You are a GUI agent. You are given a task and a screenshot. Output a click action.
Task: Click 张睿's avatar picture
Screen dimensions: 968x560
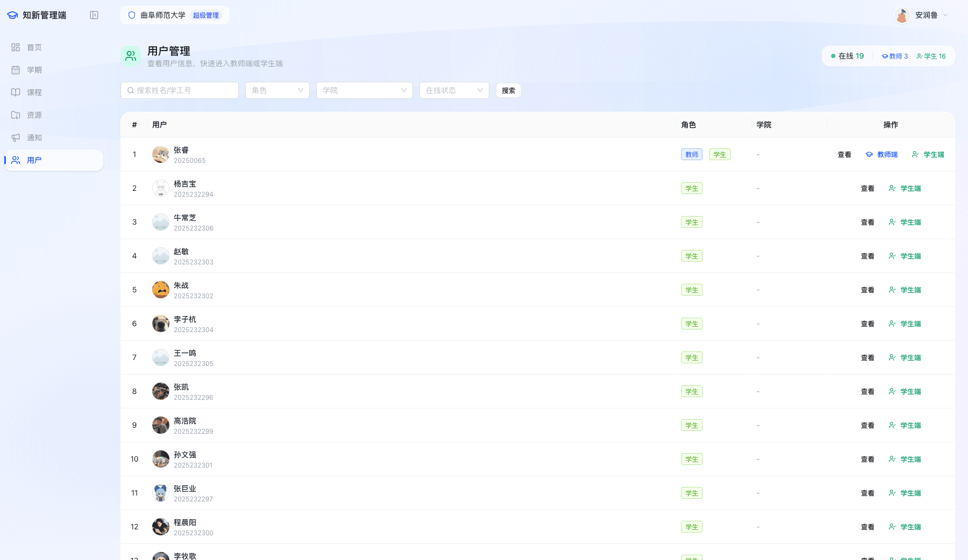(160, 155)
